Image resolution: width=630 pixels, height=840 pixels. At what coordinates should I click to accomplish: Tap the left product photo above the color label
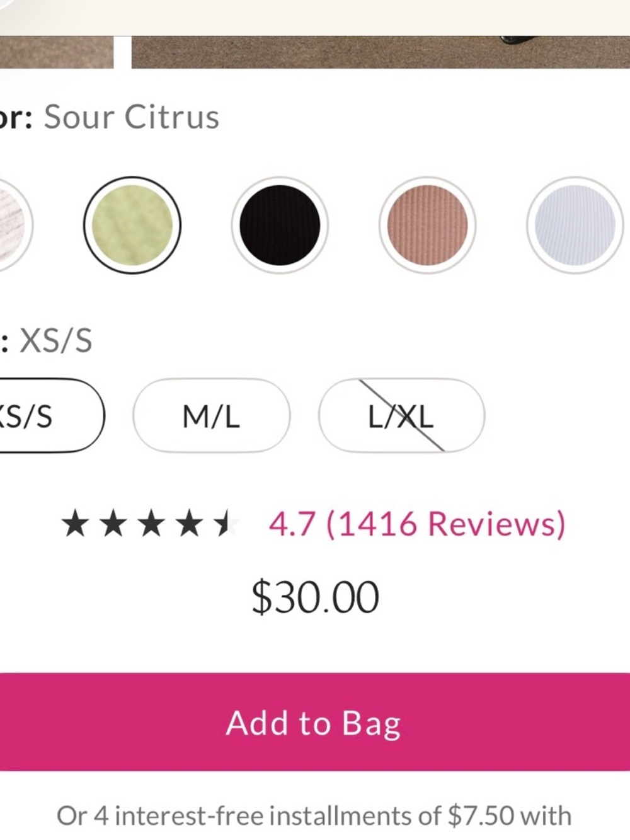pos(55,52)
